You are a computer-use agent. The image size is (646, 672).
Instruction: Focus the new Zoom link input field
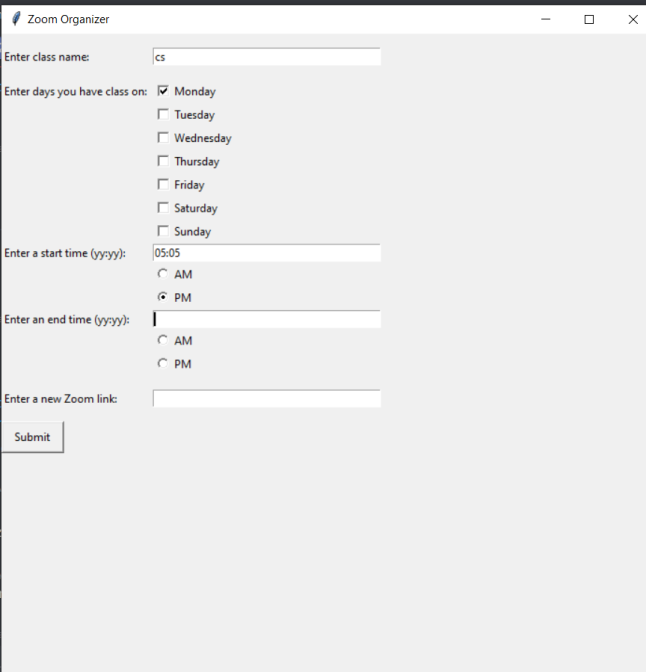267,399
